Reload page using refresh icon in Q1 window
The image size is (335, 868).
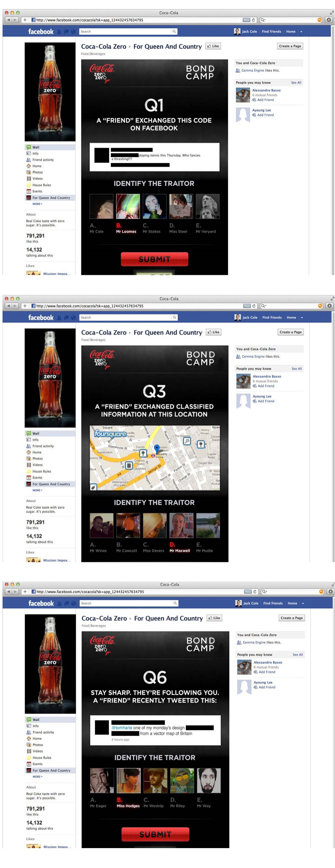pyautogui.click(x=253, y=20)
